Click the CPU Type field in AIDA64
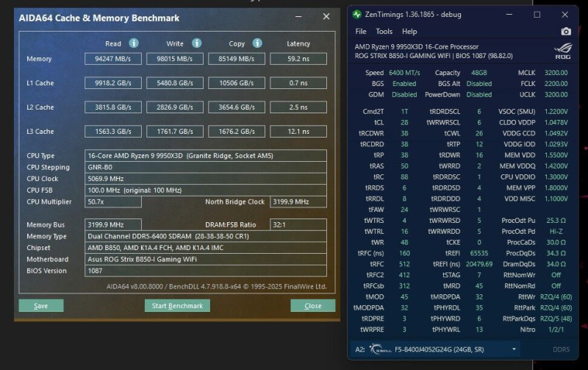588x370 pixels. [x=206, y=156]
